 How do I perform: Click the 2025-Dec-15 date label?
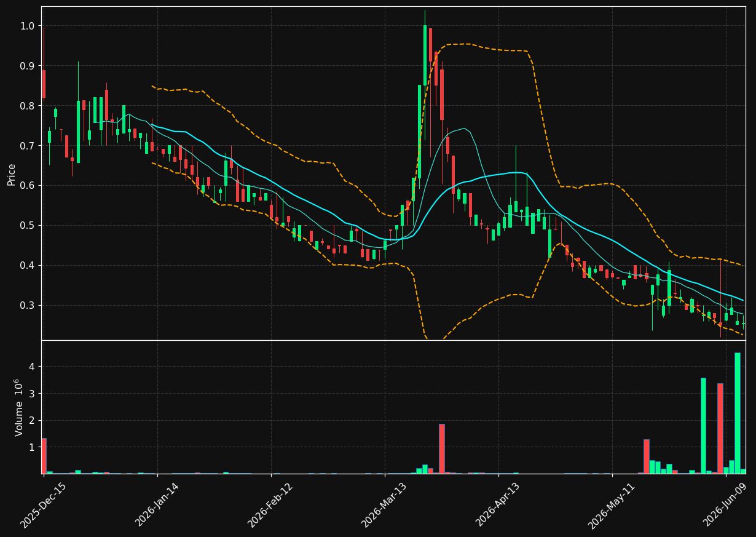point(42,505)
